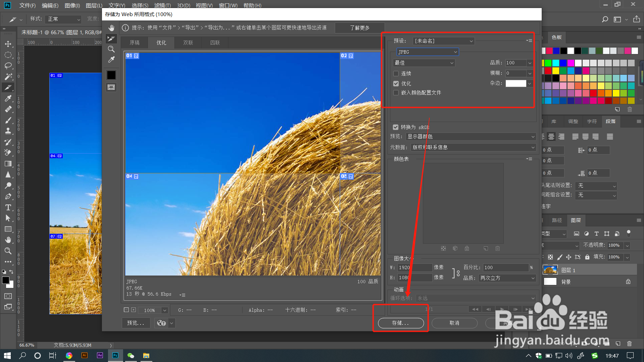Select the Hand tool in Save for Web dialog
644x362 pixels.
pos(111,28)
